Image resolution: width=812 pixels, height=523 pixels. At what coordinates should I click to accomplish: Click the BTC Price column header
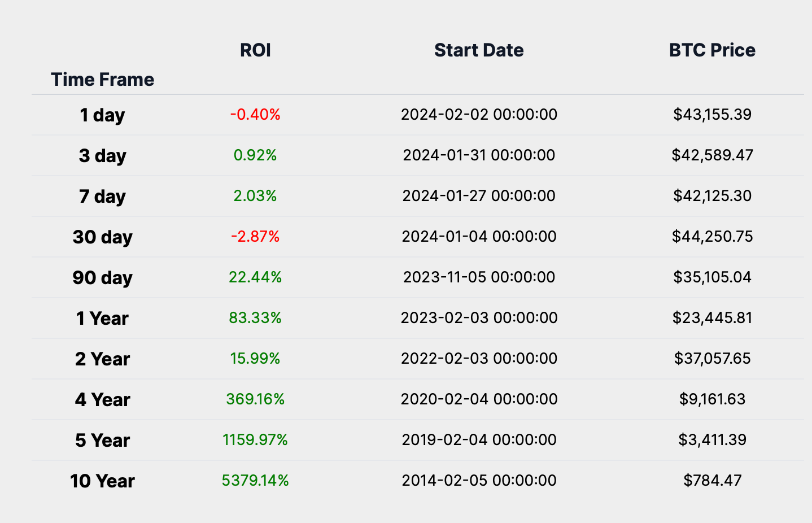click(712, 50)
